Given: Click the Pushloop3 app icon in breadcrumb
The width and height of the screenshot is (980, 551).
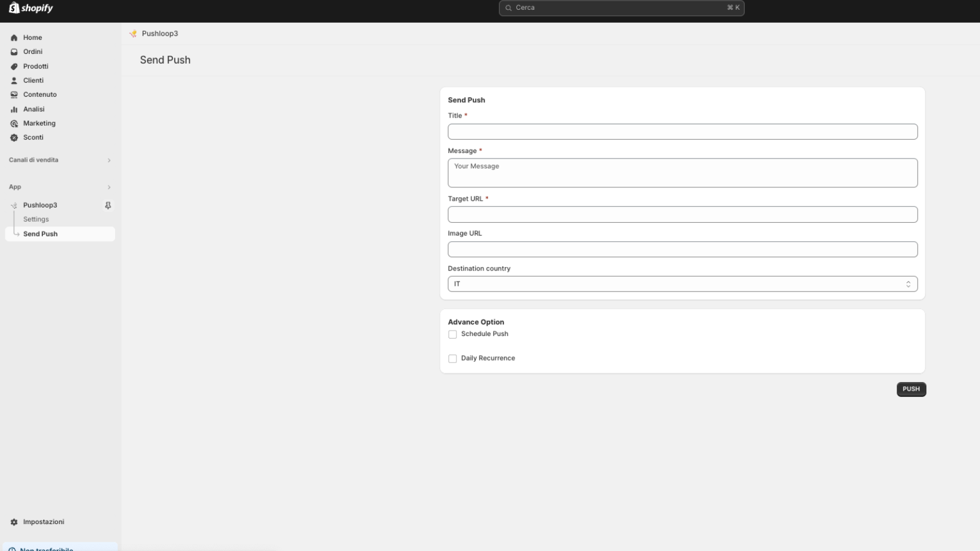Looking at the screenshot, I should (x=133, y=34).
